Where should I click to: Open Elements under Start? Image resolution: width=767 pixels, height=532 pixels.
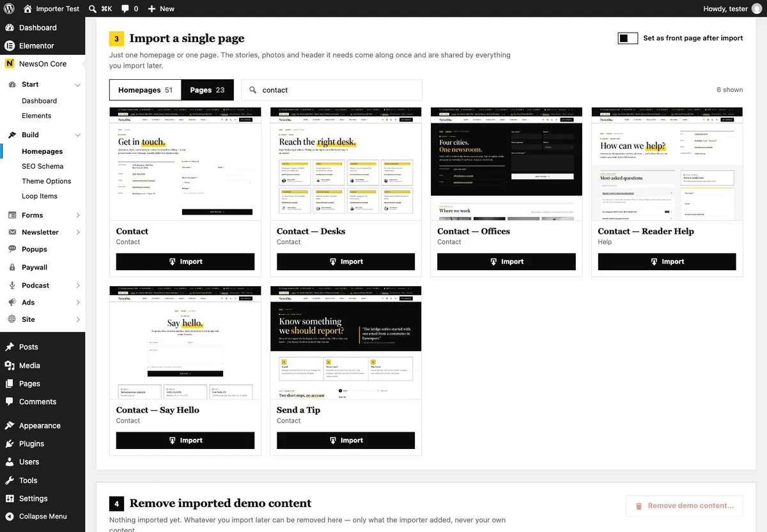coord(36,116)
